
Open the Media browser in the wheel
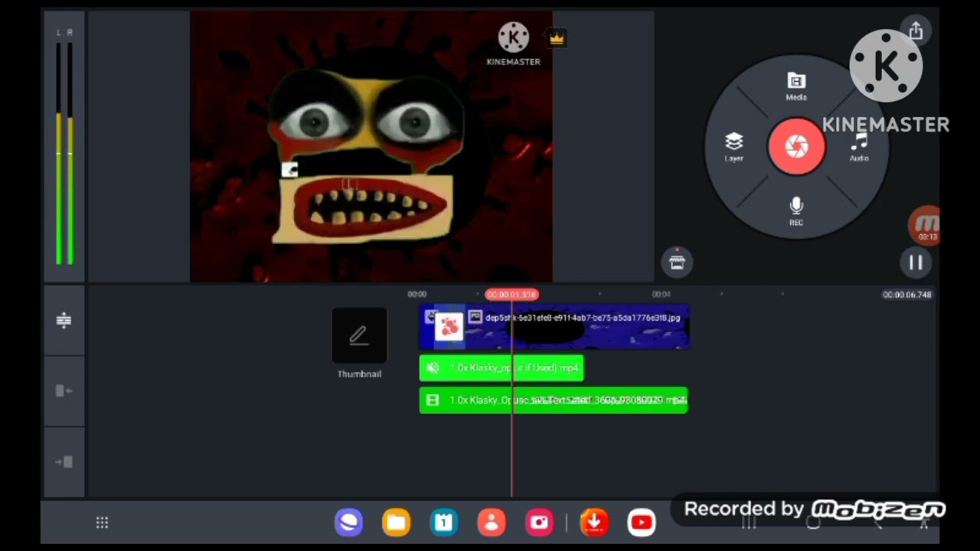[796, 86]
